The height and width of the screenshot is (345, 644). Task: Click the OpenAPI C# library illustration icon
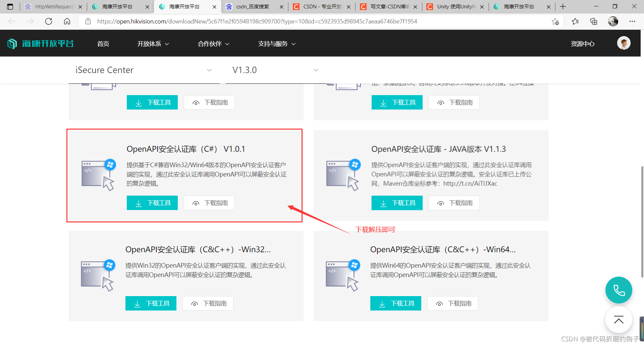(x=99, y=175)
